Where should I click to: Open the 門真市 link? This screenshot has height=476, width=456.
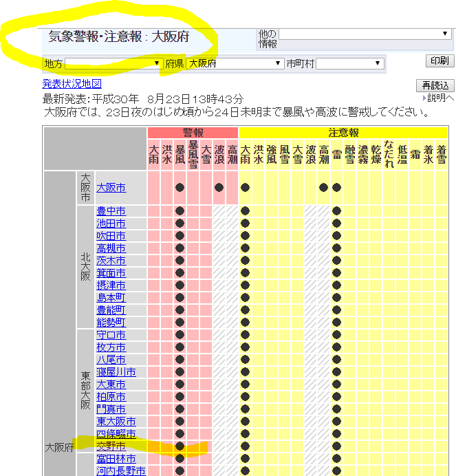point(111,409)
